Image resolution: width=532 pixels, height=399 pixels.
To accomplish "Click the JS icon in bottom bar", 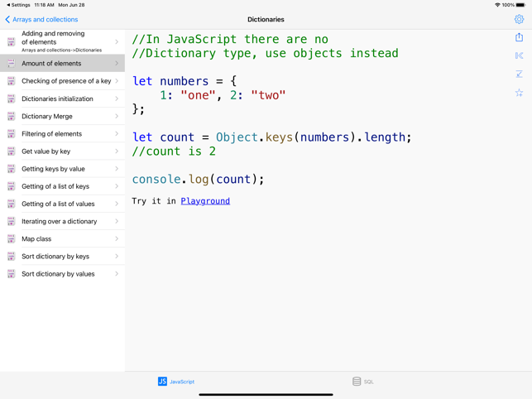I will click(162, 382).
